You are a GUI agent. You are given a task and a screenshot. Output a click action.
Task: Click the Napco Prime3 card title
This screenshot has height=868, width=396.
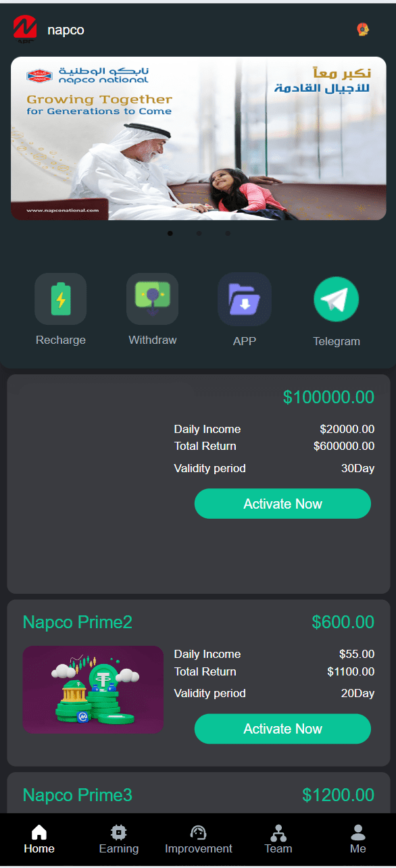[78, 795]
